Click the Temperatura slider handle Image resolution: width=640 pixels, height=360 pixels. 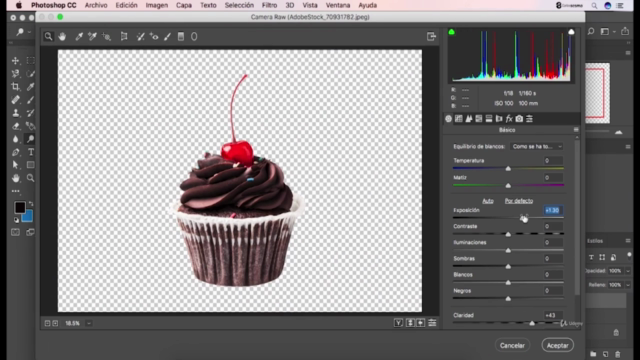tap(508, 169)
